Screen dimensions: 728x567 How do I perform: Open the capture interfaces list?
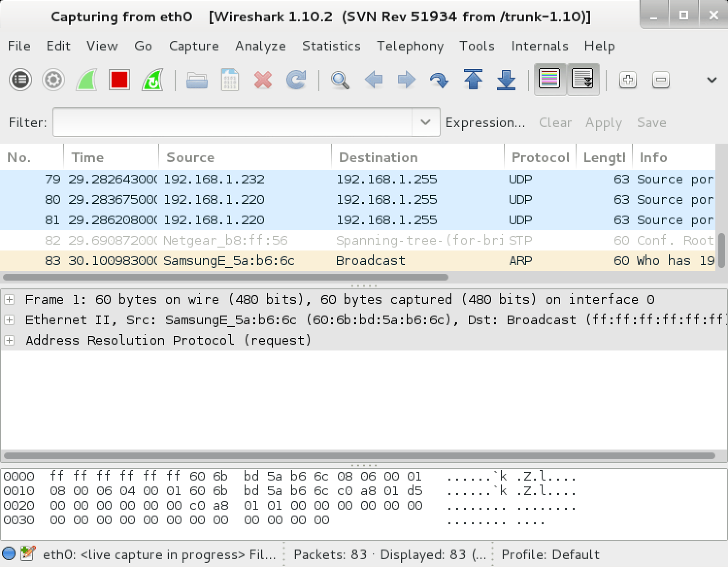pos(20,79)
